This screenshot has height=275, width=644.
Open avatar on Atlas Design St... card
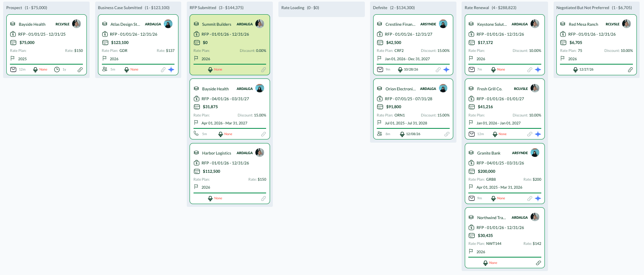pos(168,24)
